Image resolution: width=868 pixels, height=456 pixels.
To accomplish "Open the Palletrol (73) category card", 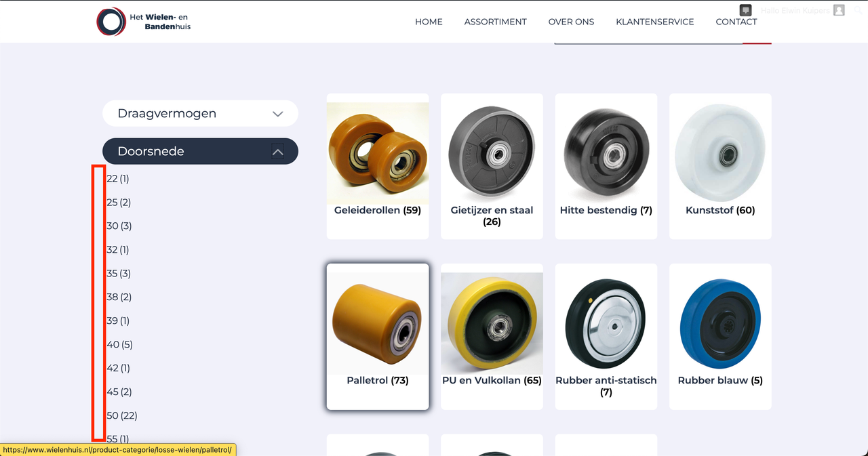I will 378,337.
